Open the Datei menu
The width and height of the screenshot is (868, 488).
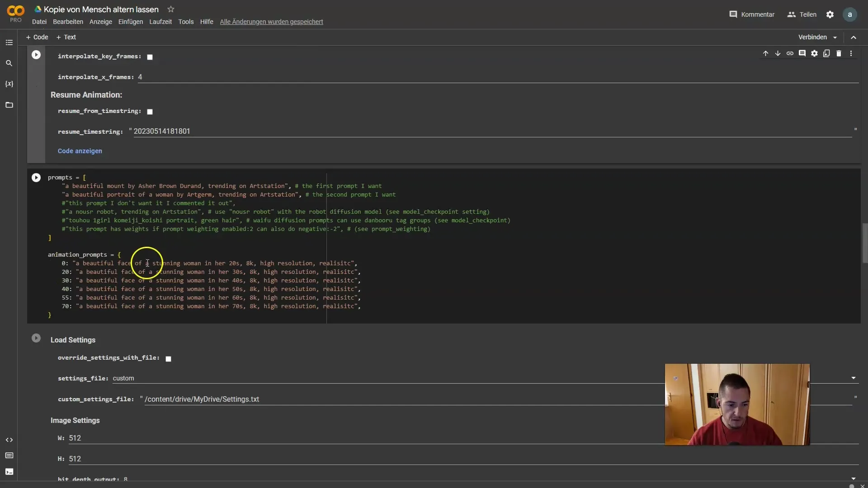tap(39, 22)
